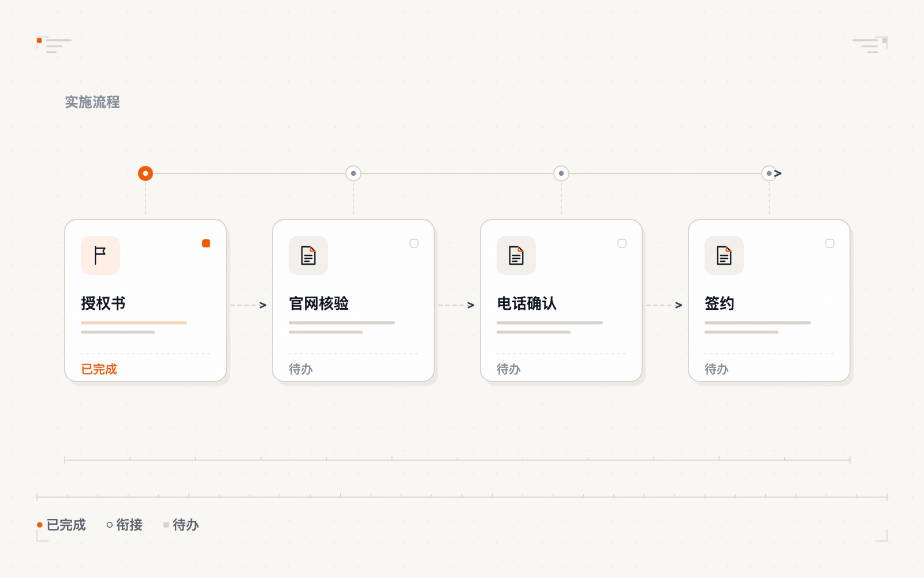This screenshot has width=924, height=578.
Task: Click the 待办 status on 电话确认 card
Action: point(509,369)
